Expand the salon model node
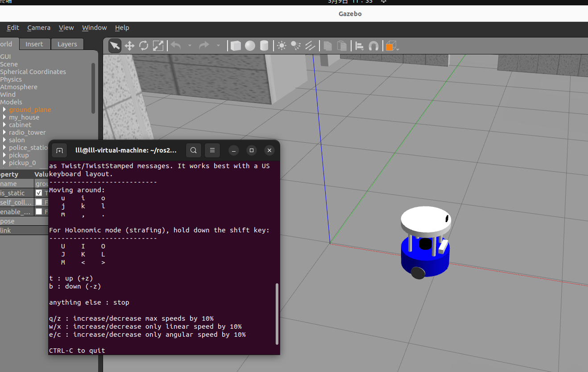Image resolution: width=588 pixels, height=372 pixels. coord(4,140)
